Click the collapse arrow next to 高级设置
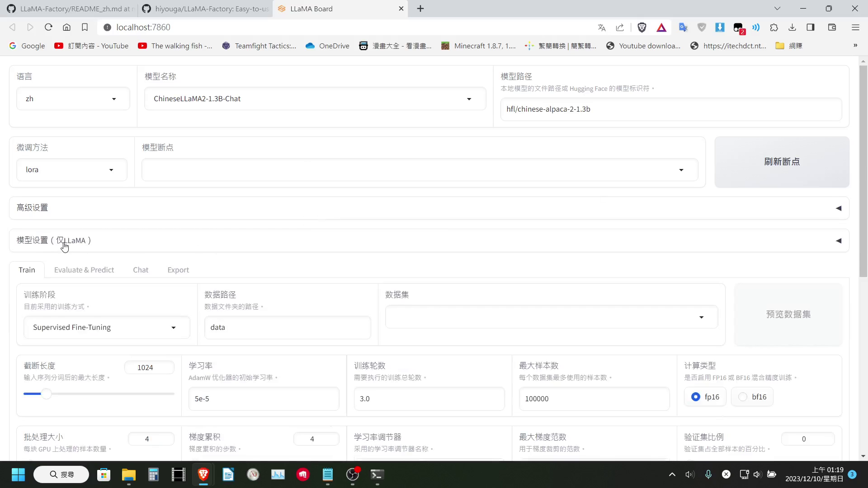This screenshot has width=868, height=488. point(839,208)
